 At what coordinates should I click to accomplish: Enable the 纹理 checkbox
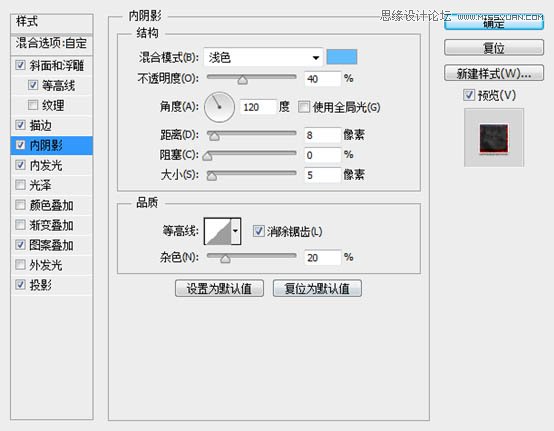[x=33, y=105]
